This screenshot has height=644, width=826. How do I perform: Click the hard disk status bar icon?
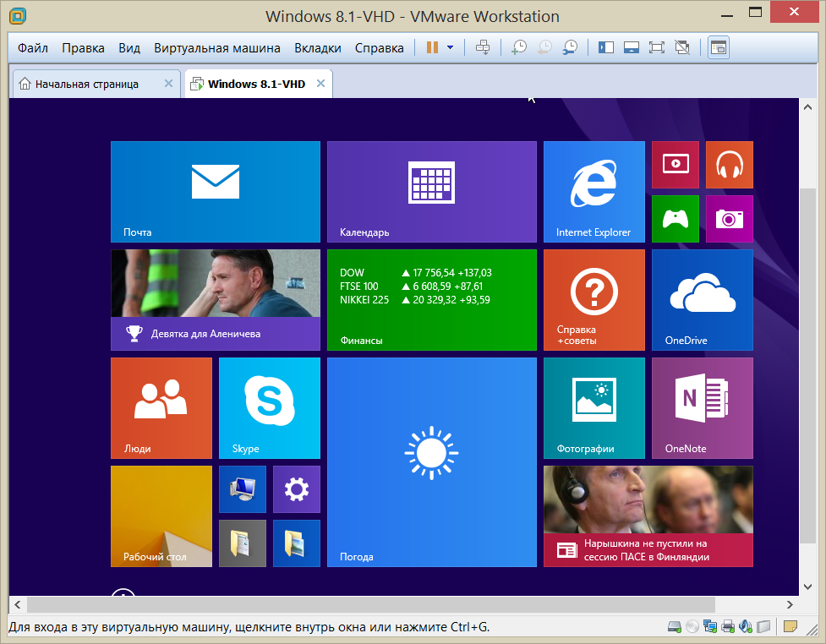pyautogui.click(x=675, y=626)
